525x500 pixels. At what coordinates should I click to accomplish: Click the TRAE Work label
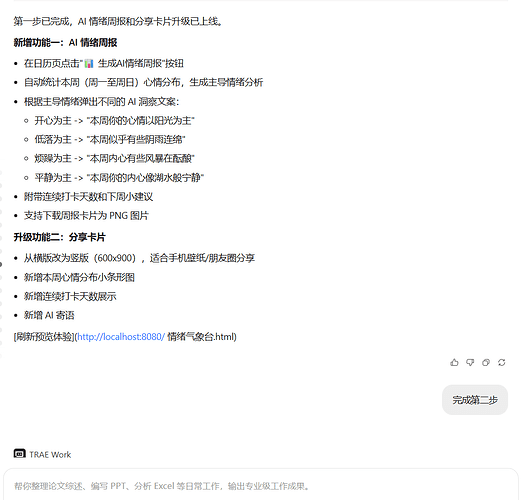[50, 454]
